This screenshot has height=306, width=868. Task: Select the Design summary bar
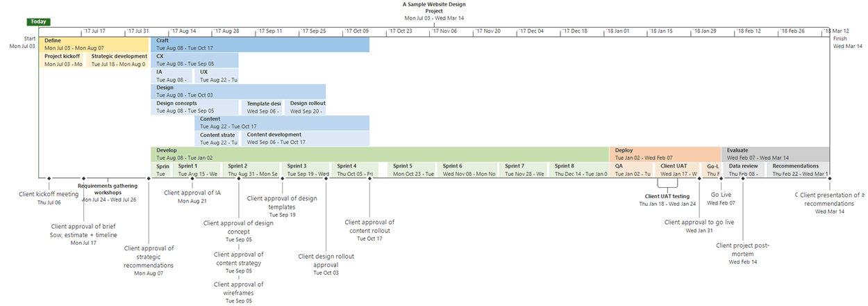tap(239, 92)
